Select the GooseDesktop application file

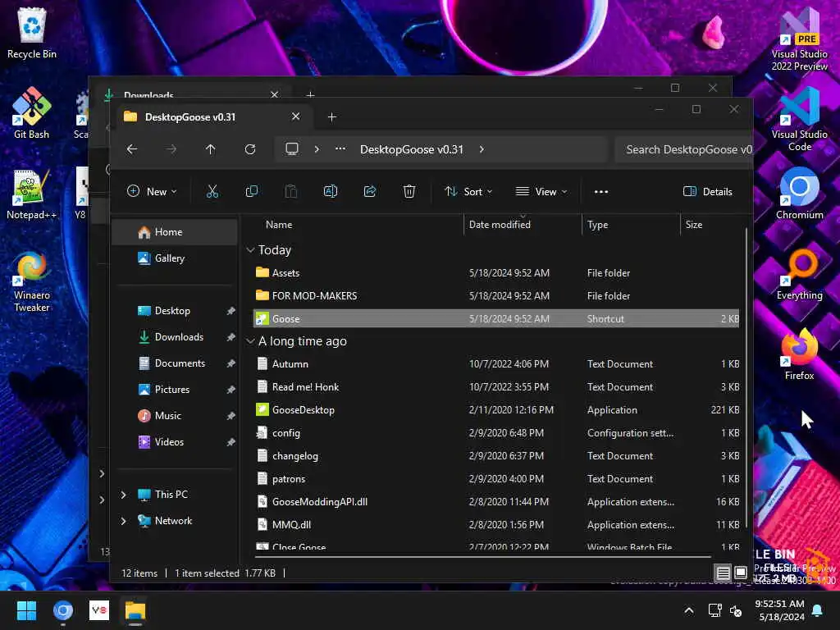tap(495, 410)
